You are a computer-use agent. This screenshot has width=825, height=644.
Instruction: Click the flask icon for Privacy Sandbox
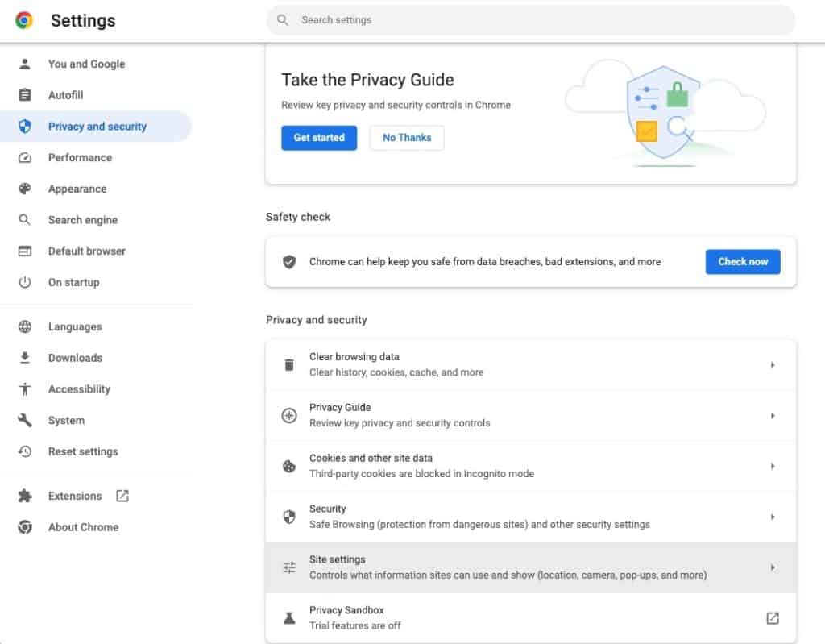pyautogui.click(x=289, y=618)
